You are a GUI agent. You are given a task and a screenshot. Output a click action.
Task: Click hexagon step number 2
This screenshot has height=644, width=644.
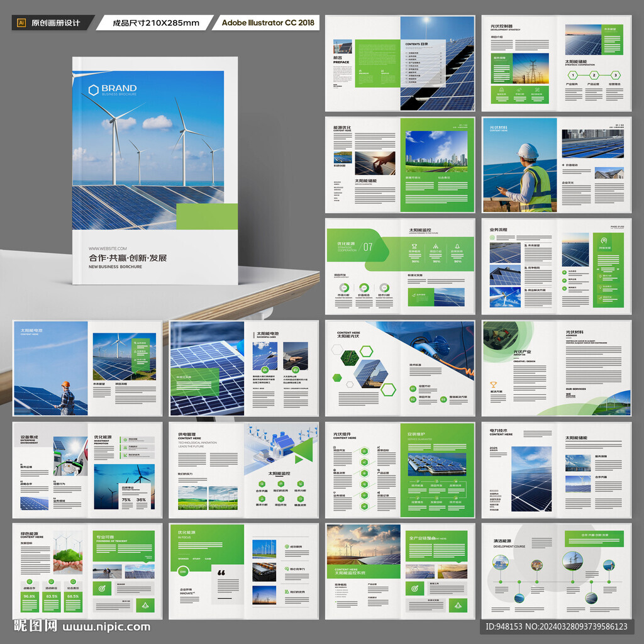pos(594,75)
